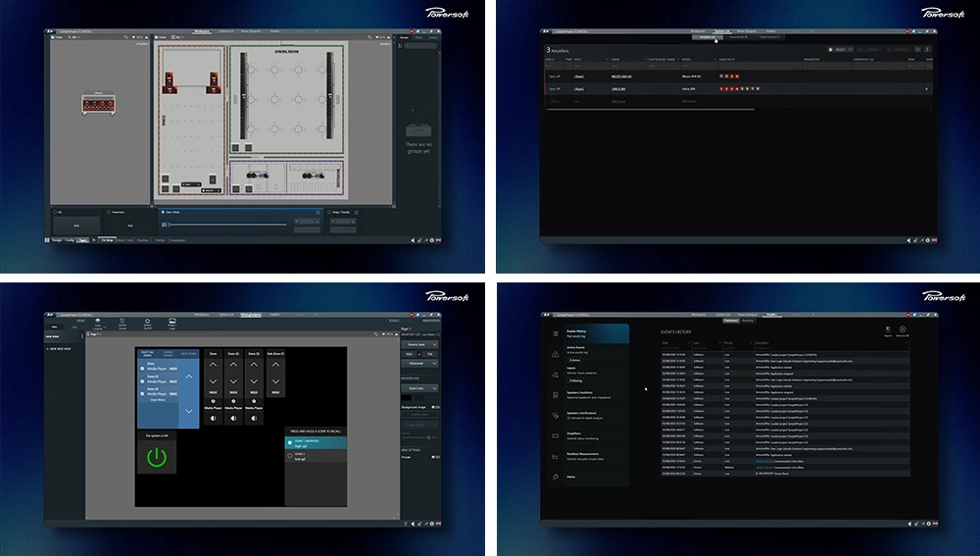Viewport: 980px width, 556px height.
Task: Mute speaker icon under Zone (2) column
Action: pyautogui.click(x=233, y=418)
